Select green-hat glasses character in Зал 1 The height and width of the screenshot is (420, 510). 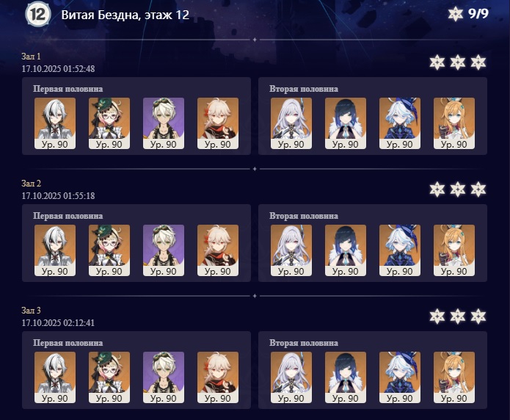pyautogui.click(x=109, y=123)
